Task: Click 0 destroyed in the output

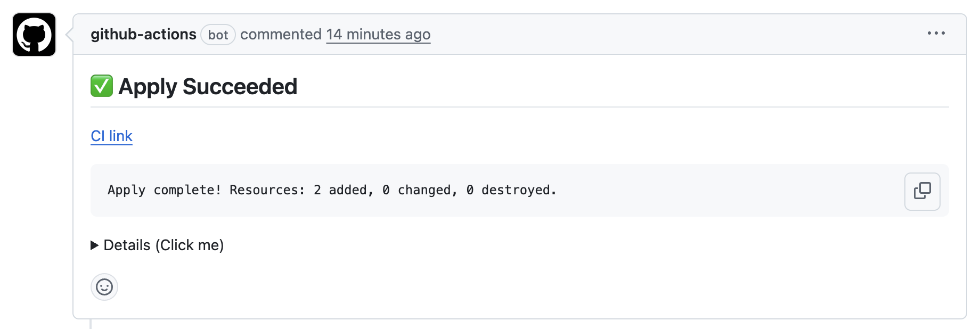Action: point(511,190)
